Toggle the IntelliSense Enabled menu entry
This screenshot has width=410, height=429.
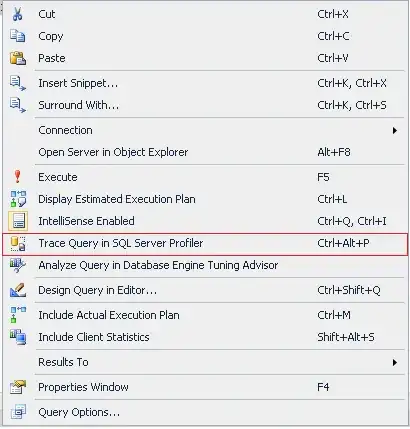[205, 221]
